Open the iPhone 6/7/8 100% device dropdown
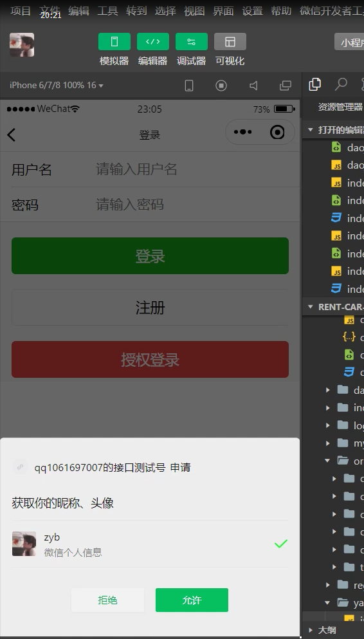364x639 pixels. point(57,85)
